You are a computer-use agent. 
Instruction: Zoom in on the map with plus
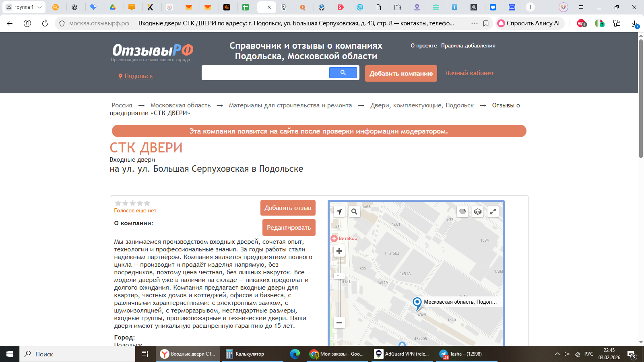point(339,251)
